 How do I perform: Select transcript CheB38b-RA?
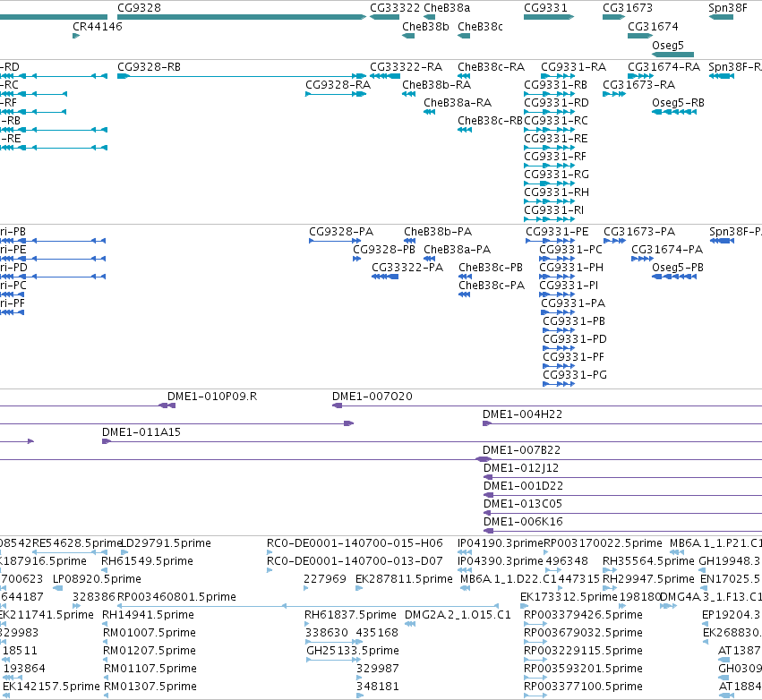(408, 94)
